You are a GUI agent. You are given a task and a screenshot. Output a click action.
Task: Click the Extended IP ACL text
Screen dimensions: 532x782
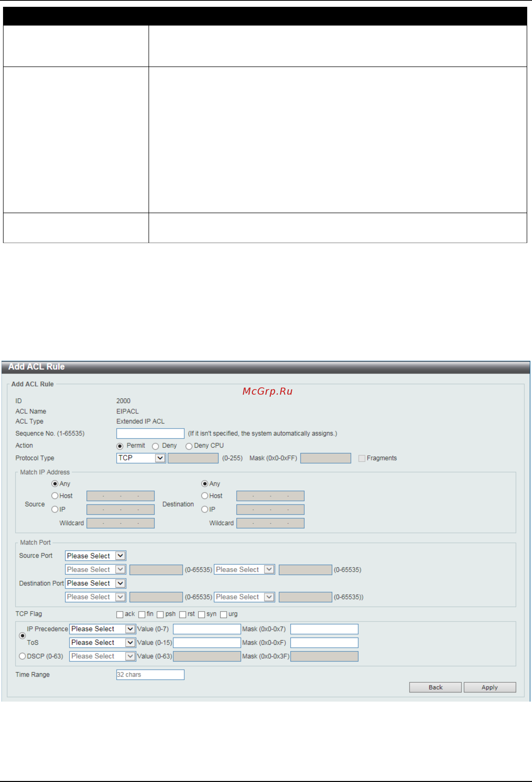(140, 421)
